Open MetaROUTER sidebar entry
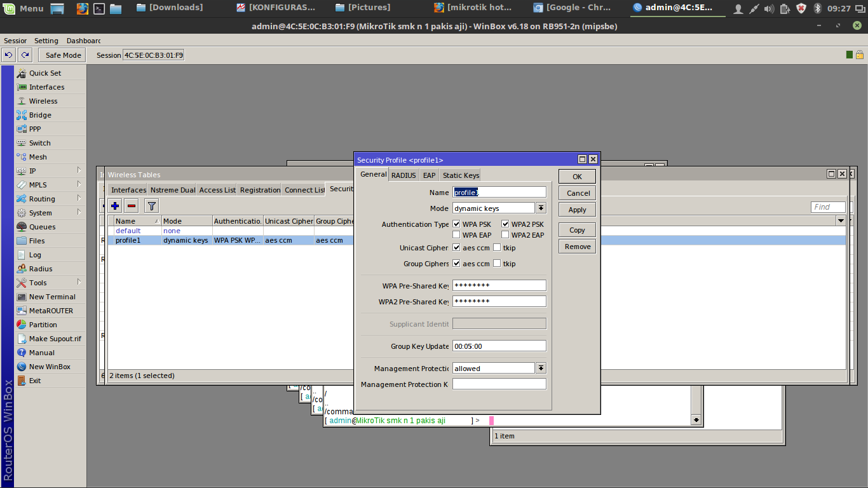Viewport: 868px width, 488px height. click(x=50, y=311)
